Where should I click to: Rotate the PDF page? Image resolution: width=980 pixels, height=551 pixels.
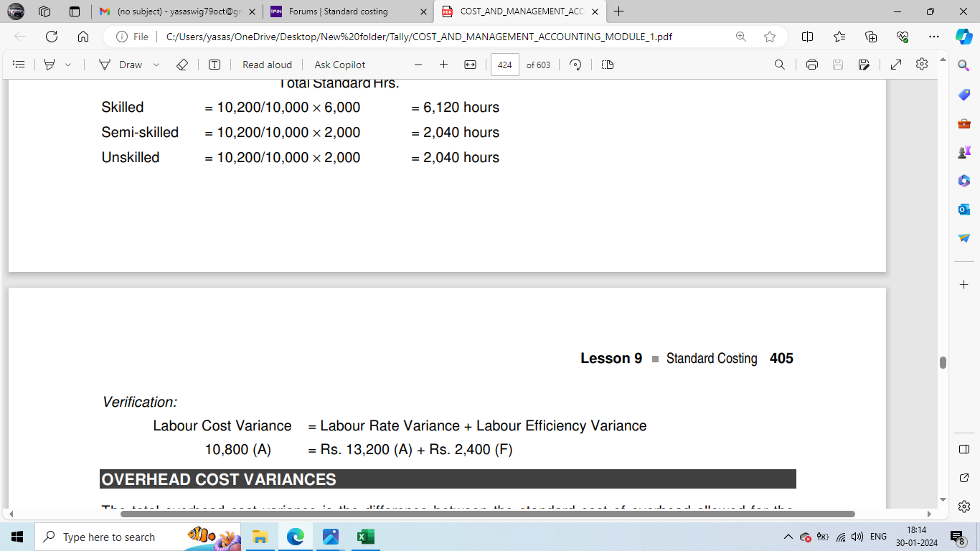tap(575, 65)
